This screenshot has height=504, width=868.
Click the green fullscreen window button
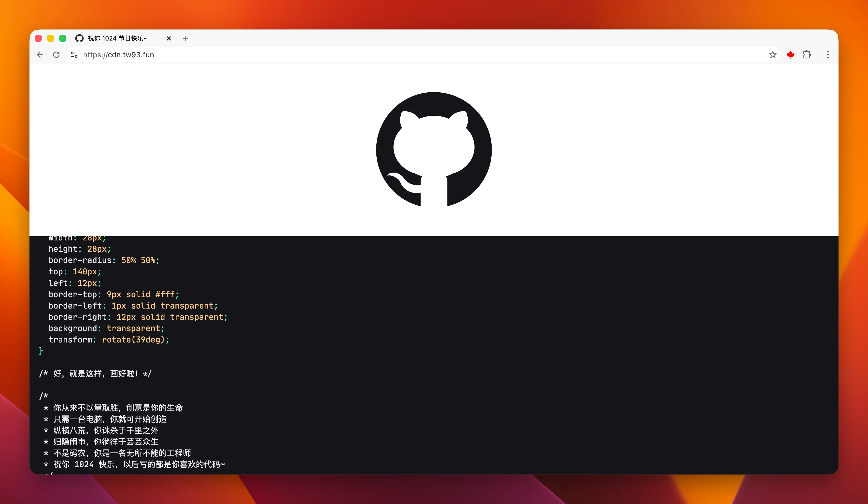[63, 38]
